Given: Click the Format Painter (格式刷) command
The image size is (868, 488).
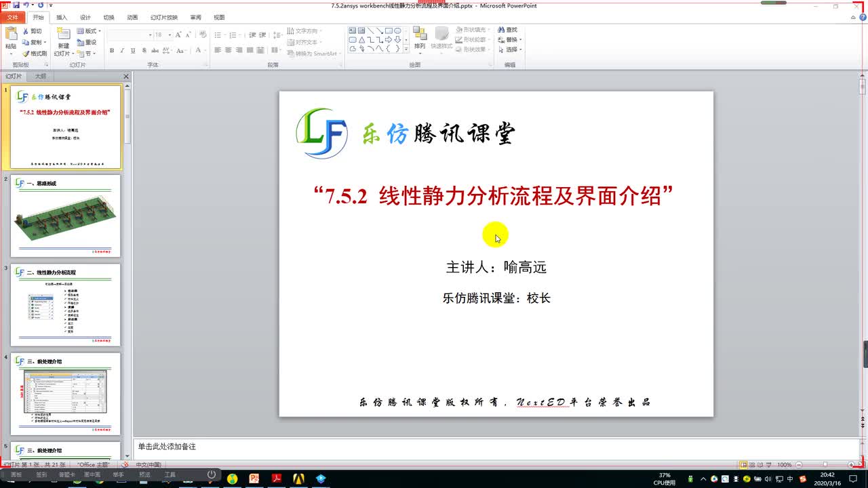Looking at the screenshot, I should click(35, 54).
